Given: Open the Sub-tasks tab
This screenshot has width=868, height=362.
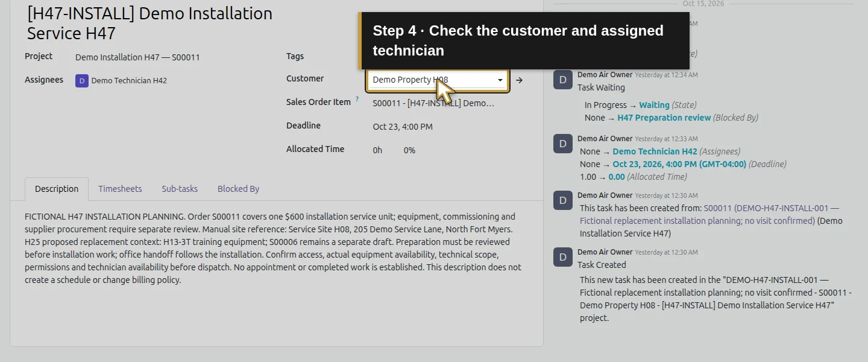Looking at the screenshot, I should pos(180,189).
